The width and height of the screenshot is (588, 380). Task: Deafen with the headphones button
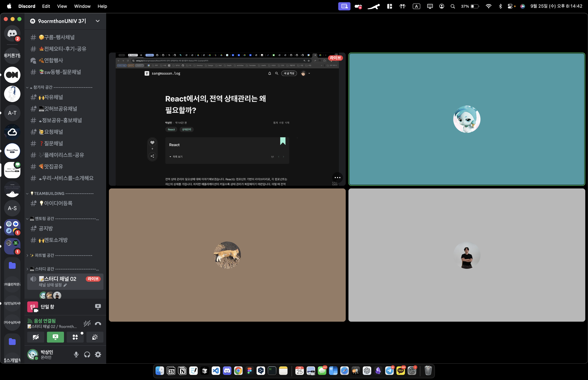87,355
